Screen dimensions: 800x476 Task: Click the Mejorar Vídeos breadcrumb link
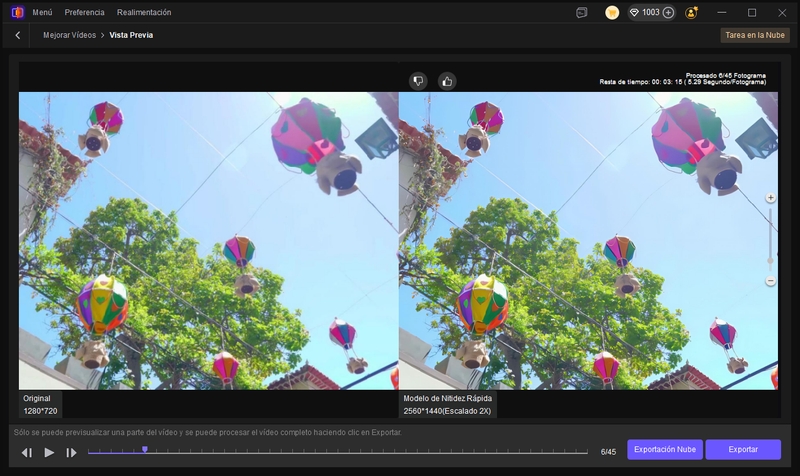pyautogui.click(x=69, y=35)
